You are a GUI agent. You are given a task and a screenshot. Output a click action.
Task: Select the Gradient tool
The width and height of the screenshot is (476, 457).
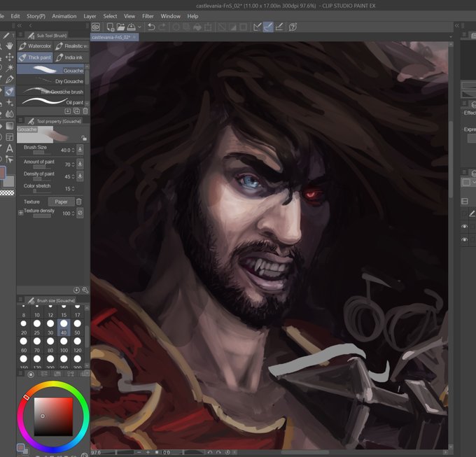tap(10, 126)
